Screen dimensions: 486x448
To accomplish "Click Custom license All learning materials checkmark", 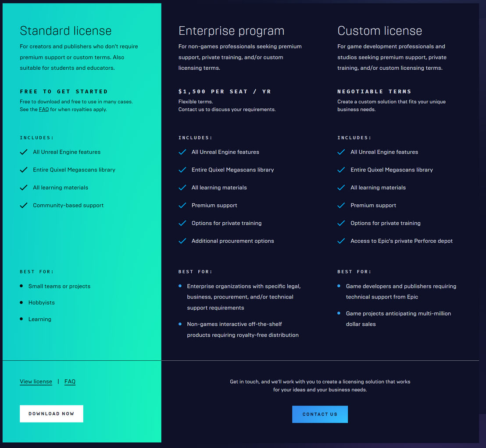I will 341,188.
